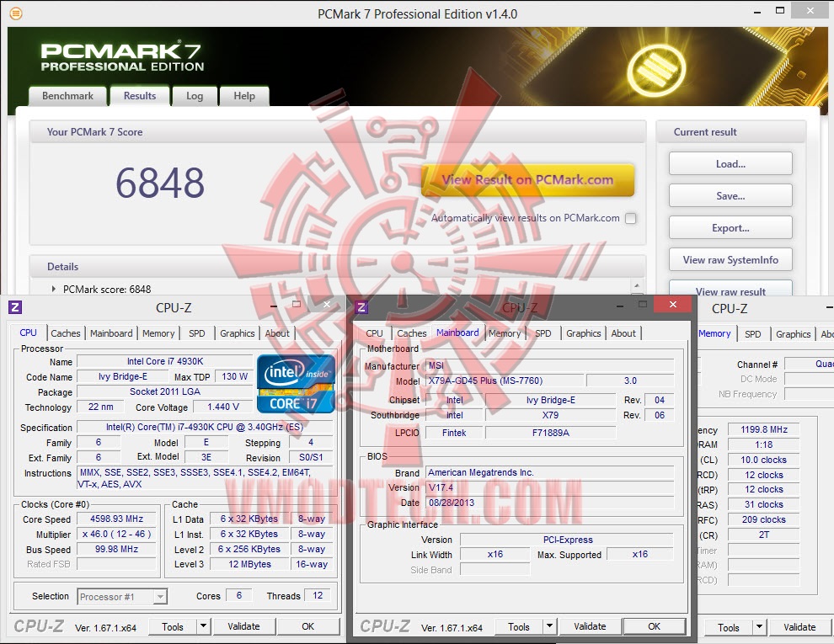Click Validate button in Mainboard CPU-Z window
Image resolution: width=834 pixels, height=644 pixels.
click(x=590, y=626)
